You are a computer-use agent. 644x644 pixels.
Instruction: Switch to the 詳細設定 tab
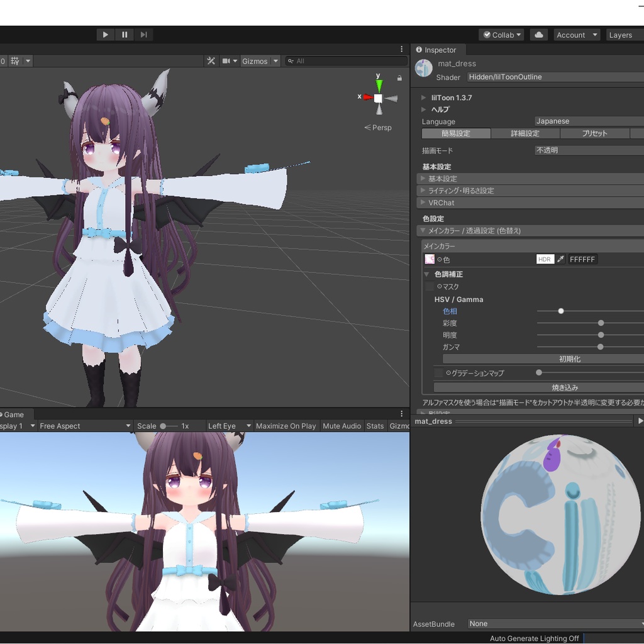tap(526, 133)
